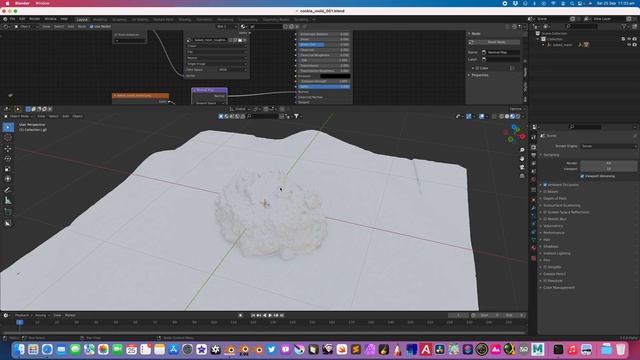Open the Object Mode dropdown in viewport
640x360 pixels.
coord(19,116)
